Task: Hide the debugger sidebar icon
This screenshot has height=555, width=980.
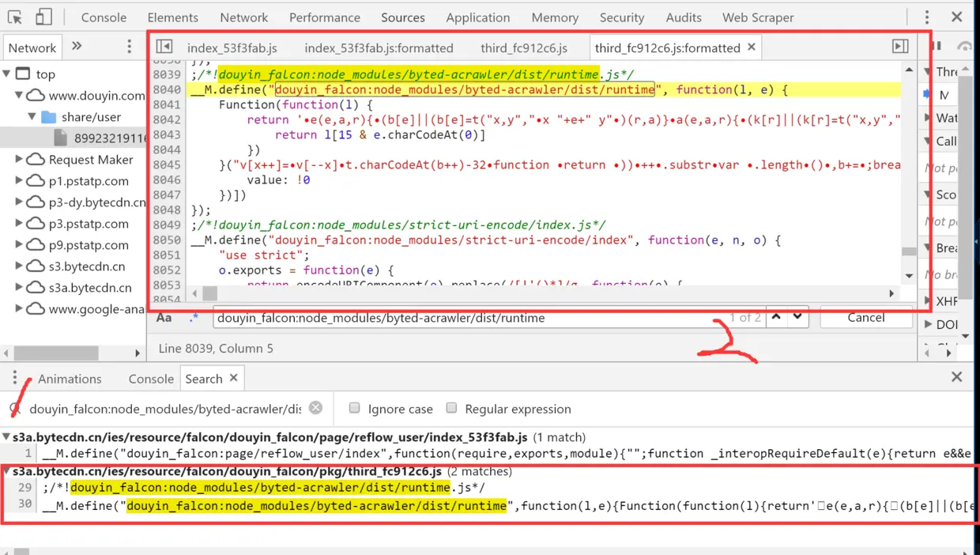Action: pos(900,47)
